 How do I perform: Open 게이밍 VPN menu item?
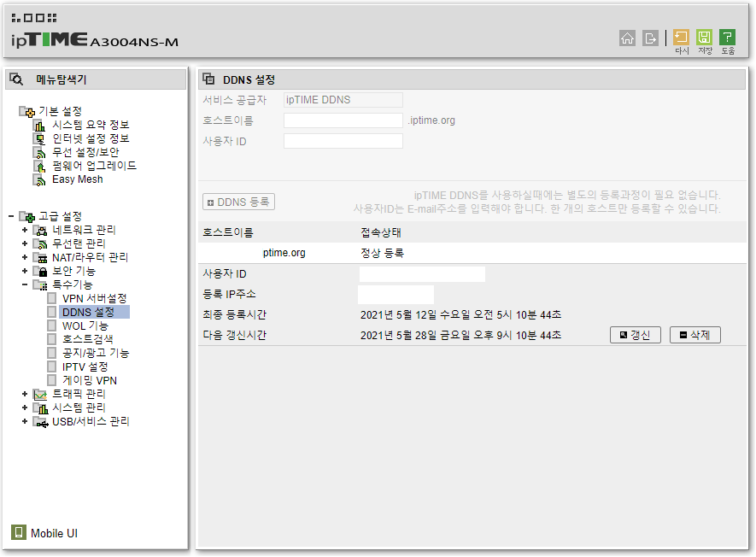coord(89,380)
